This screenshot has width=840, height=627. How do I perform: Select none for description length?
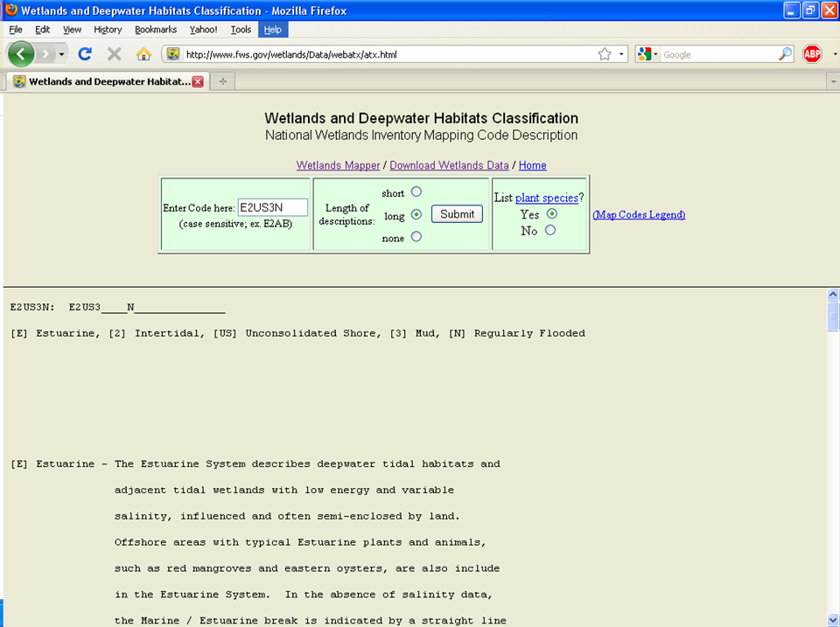(416, 236)
